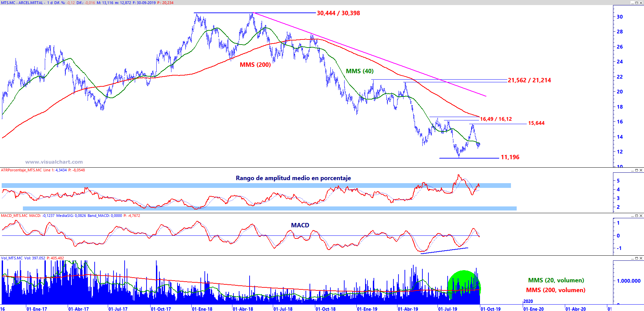Maximize the Vol_MTS.MC volume panel
Image resolution: width=644 pixels, height=311 pixels.
pos(637,258)
